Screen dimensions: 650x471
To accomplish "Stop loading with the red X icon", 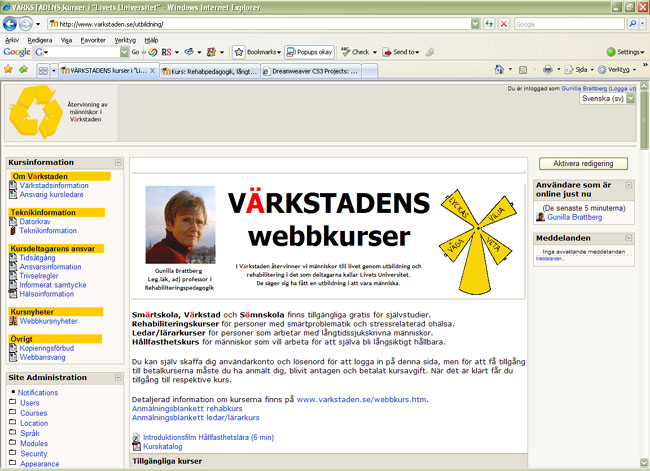I will click(504, 24).
